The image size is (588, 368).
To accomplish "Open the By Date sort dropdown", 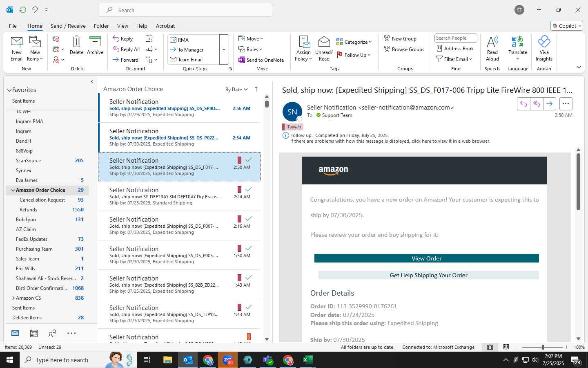I will pos(236,90).
